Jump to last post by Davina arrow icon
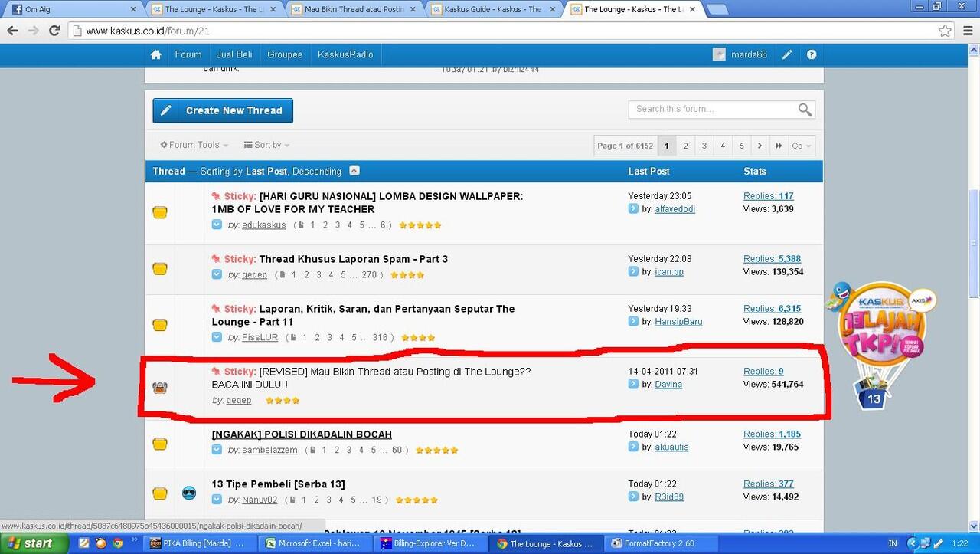Viewport: 980px width, 554px height. click(x=633, y=384)
